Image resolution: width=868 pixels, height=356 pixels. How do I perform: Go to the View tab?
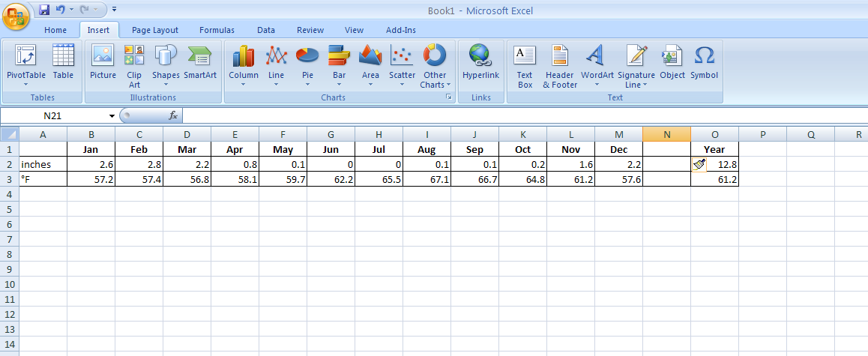[355, 31]
